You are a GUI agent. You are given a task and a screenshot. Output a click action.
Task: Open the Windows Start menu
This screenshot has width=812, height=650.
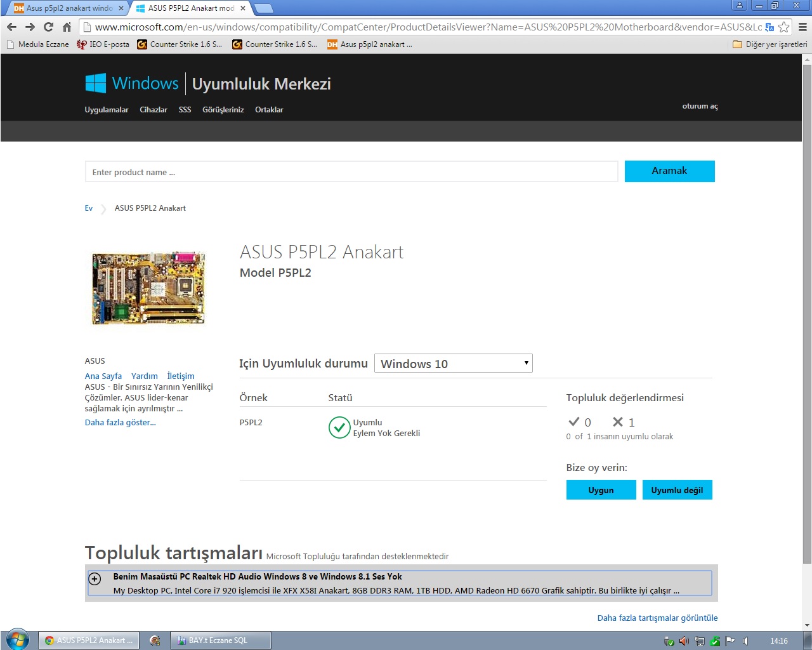click(17, 640)
